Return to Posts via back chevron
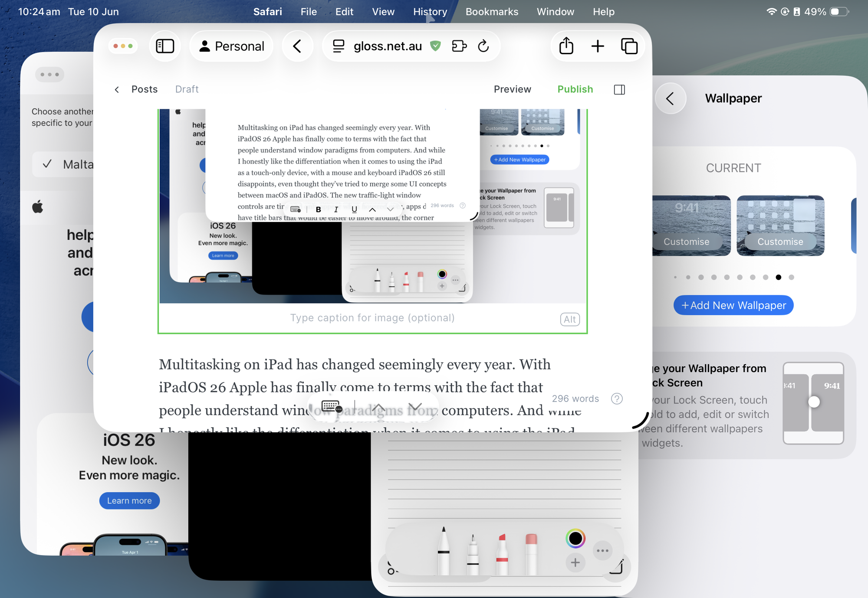This screenshot has height=598, width=868. click(x=117, y=89)
